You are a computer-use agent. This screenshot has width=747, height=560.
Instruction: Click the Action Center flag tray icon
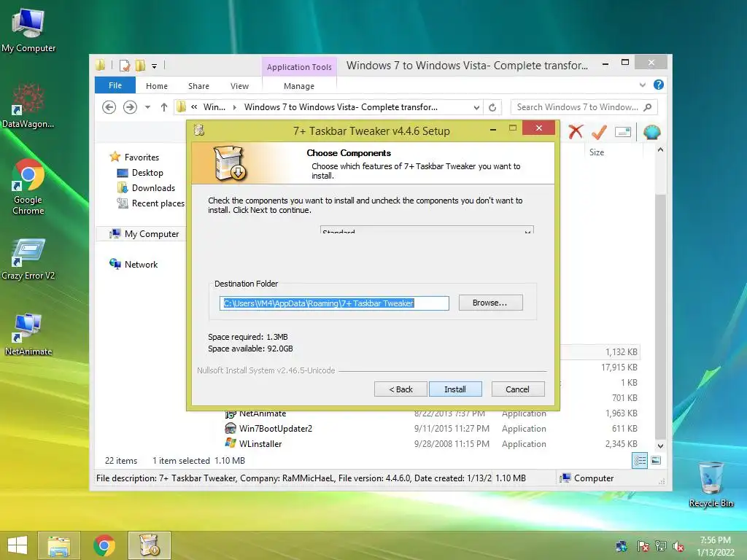(643, 546)
